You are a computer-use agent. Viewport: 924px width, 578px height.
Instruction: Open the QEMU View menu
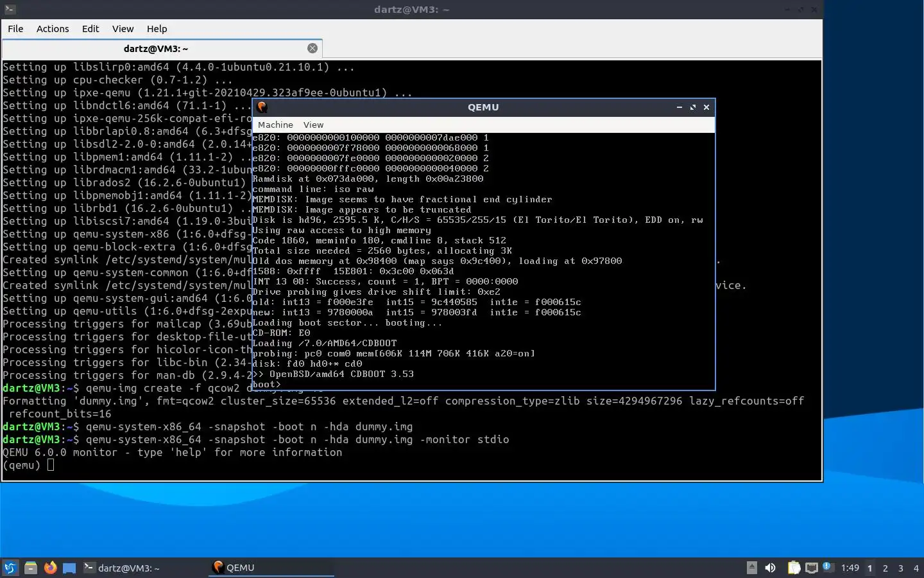tap(313, 125)
